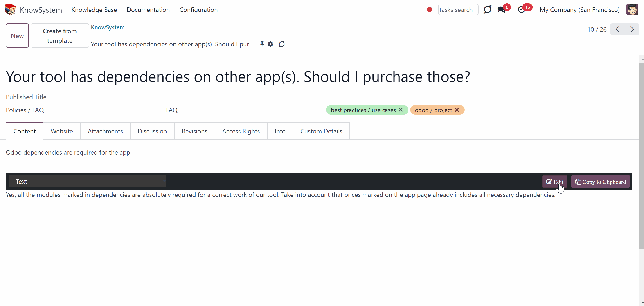Switch to the Revisions tab
Image resolution: width=644 pixels, height=306 pixels.
click(x=194, y=131)
